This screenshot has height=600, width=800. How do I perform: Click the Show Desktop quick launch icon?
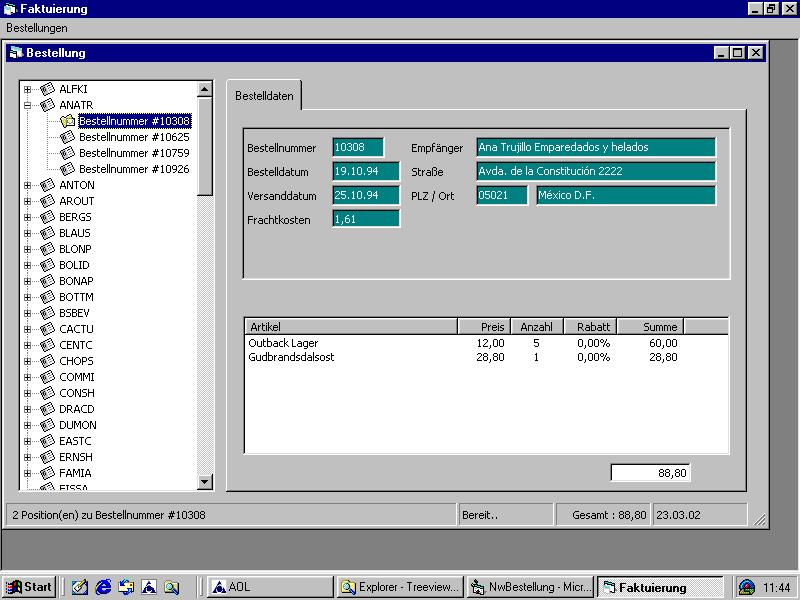coord(79,587)
